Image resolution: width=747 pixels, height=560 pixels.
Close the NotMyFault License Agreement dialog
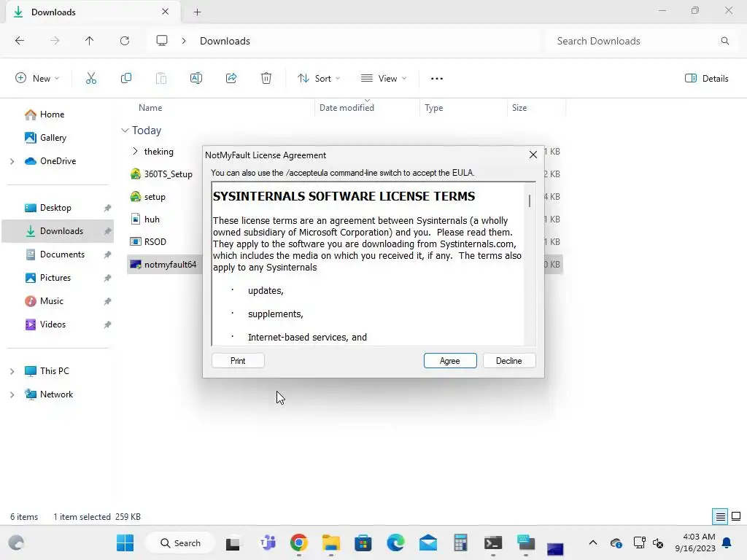tap(533, 155)
